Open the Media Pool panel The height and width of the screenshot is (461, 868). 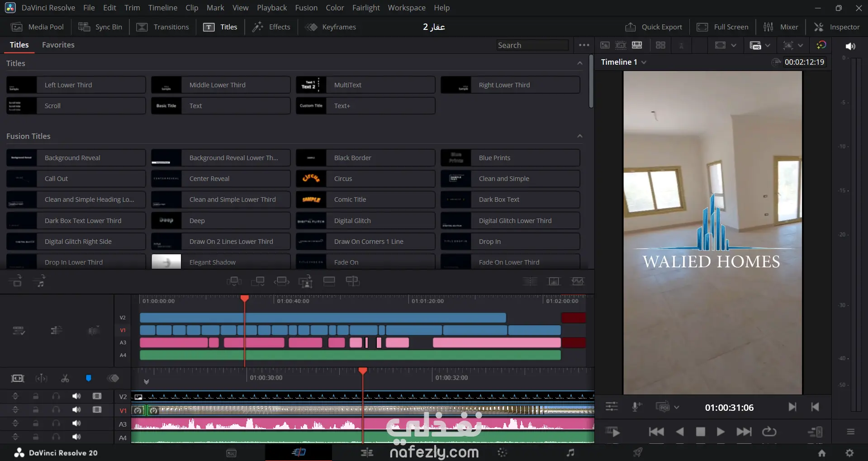[37, 27]
